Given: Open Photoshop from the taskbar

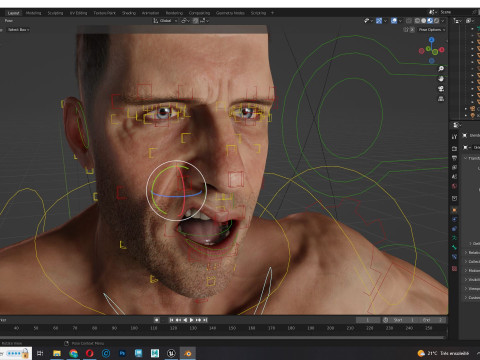Looking at the screenshot, I should [122, 353].
